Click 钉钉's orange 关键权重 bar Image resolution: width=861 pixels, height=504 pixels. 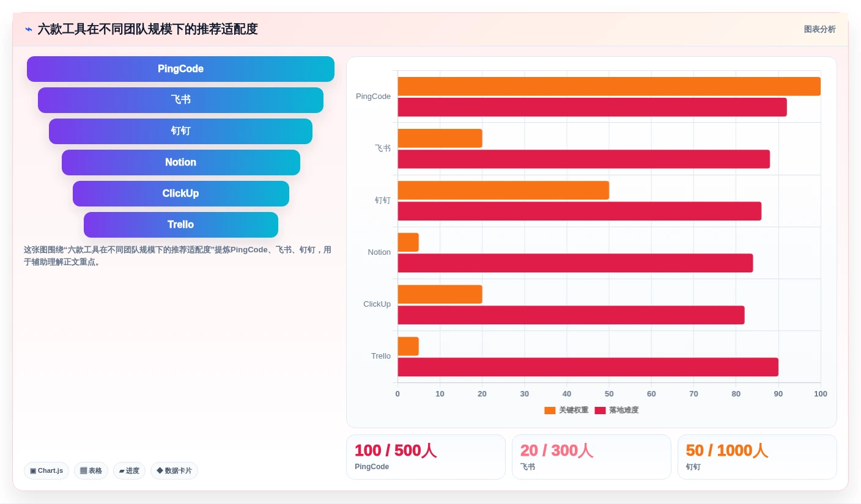503,190
